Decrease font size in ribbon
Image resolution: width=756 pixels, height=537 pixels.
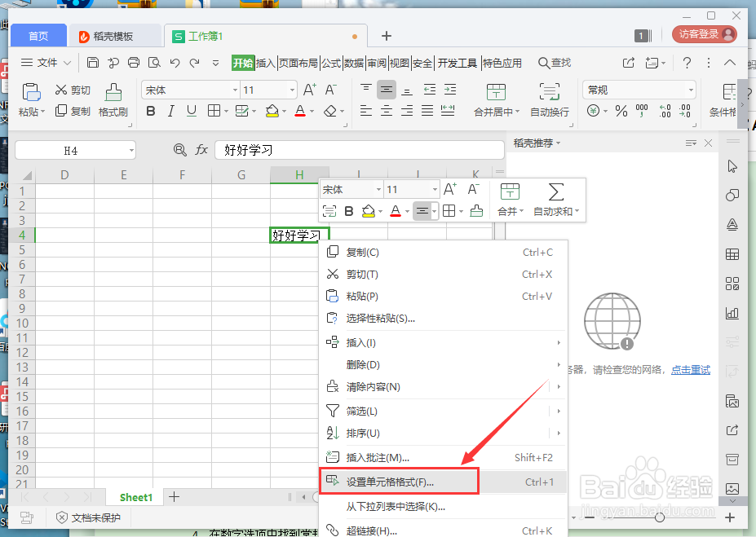pyautogui.click(x=330, y=90)
